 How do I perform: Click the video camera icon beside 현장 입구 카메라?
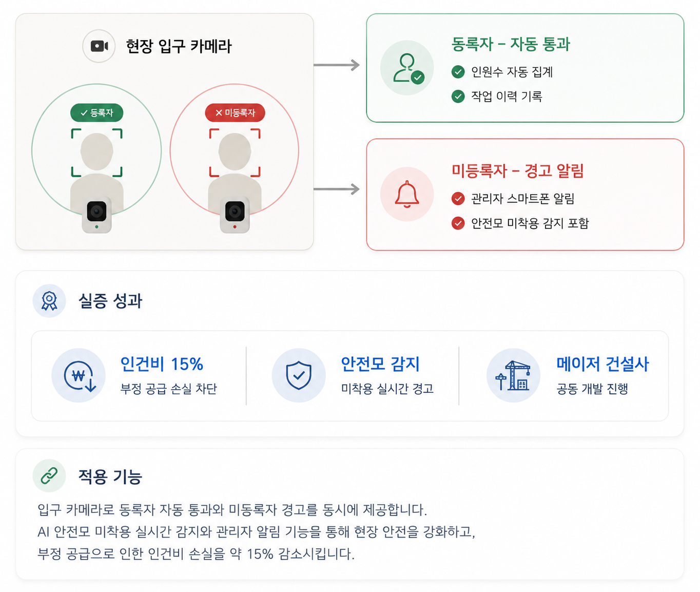coord(99,46)
